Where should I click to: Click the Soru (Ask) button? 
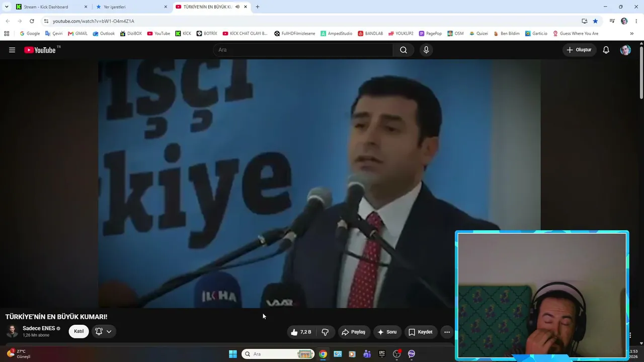tap(387, 332)
